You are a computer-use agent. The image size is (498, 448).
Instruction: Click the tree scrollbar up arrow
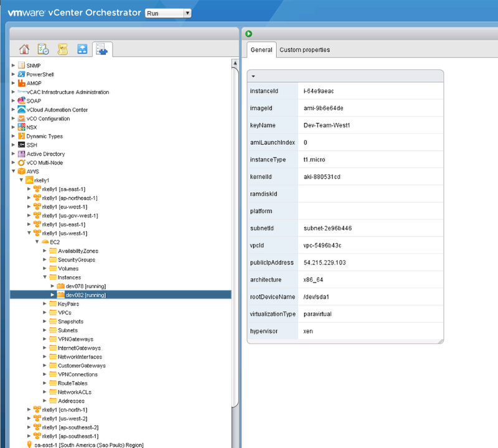point(235,63)
